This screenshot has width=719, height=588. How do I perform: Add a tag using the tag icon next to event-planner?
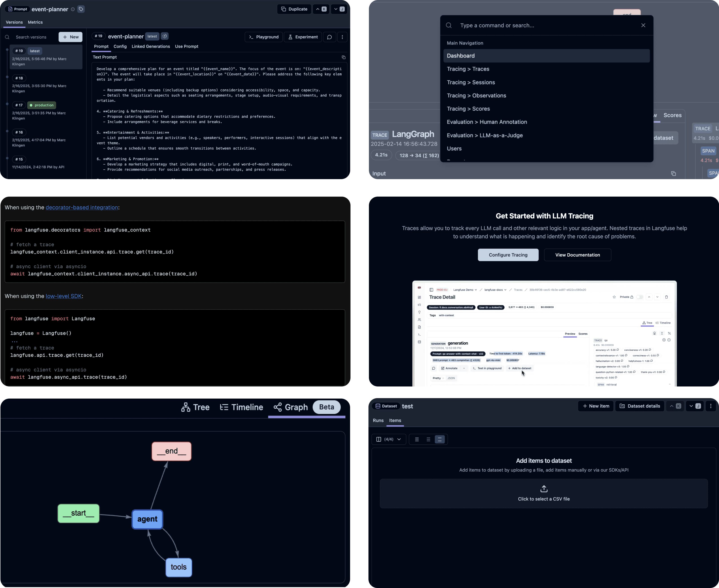pos(81,9)
